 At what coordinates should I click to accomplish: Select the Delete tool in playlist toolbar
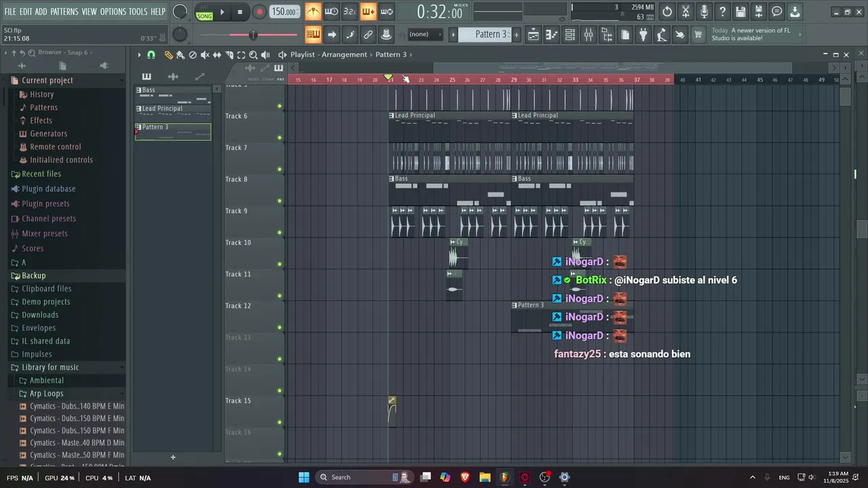pos(193,55)
